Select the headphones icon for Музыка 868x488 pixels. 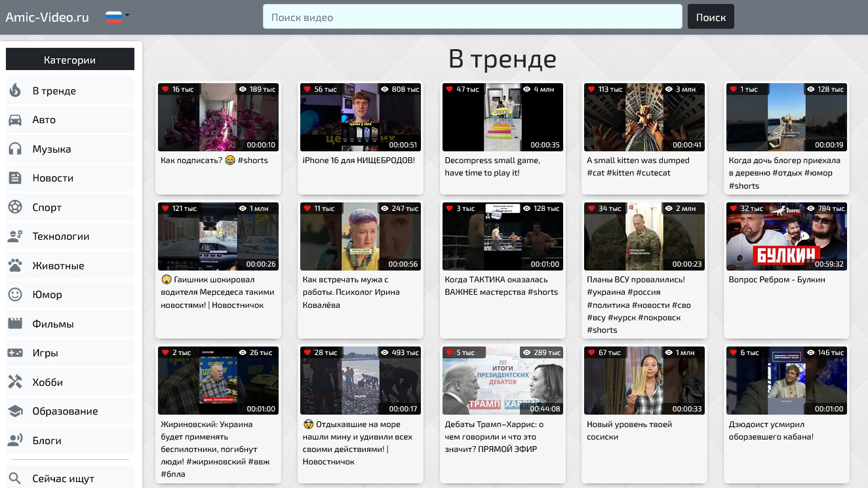[15, 149]
